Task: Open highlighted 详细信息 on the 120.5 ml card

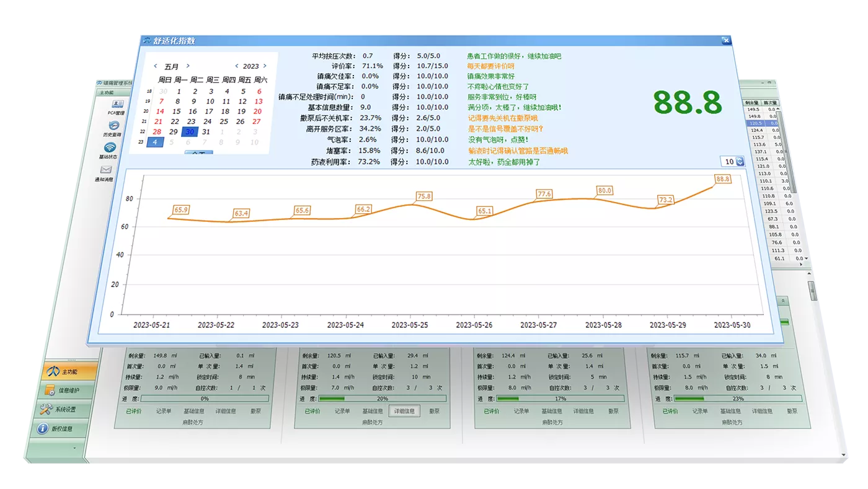Action: pyautogui.click(x=405, y=411)
